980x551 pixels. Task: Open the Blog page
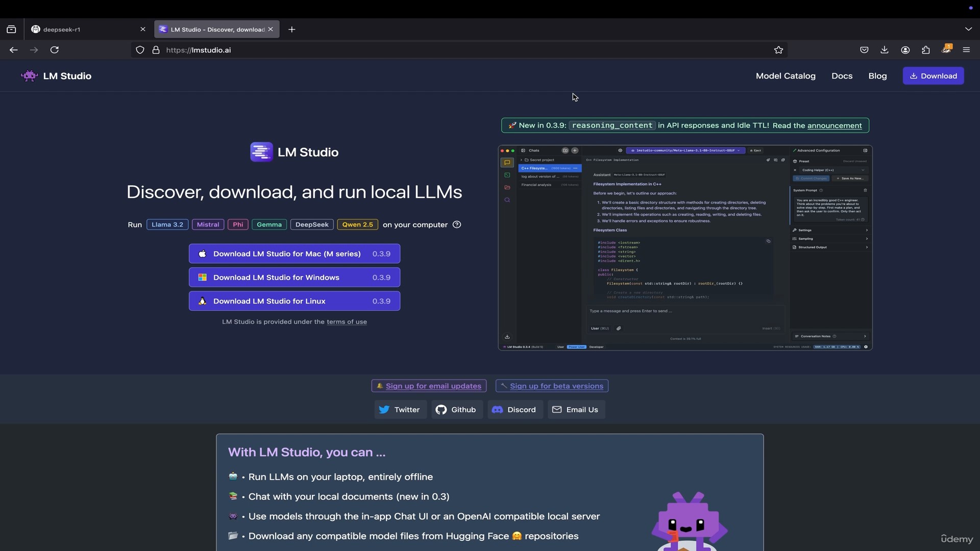pyautogui.click(x=877, y=76)
